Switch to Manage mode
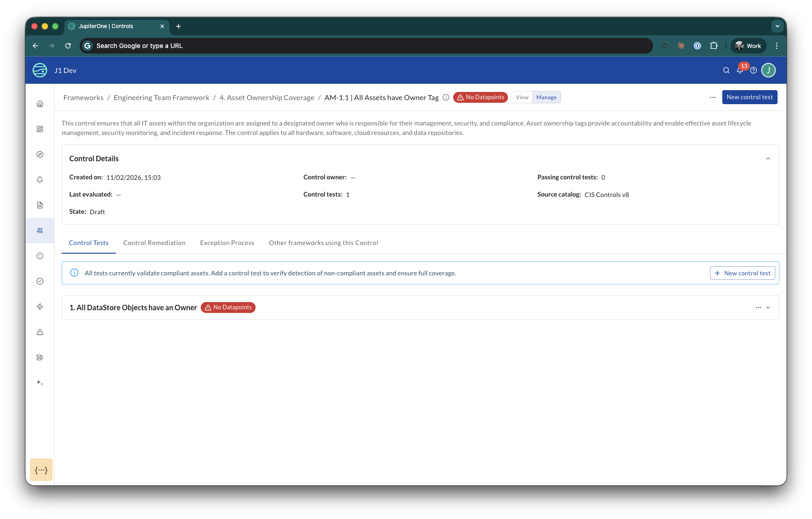 coord(546,97)
